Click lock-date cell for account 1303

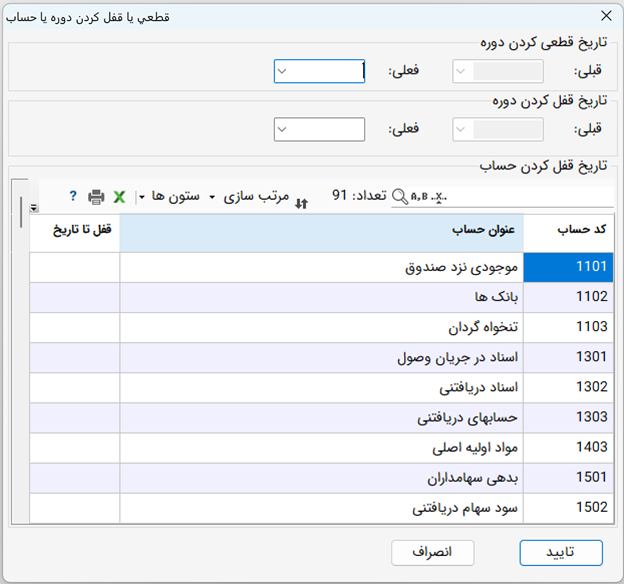74,418
